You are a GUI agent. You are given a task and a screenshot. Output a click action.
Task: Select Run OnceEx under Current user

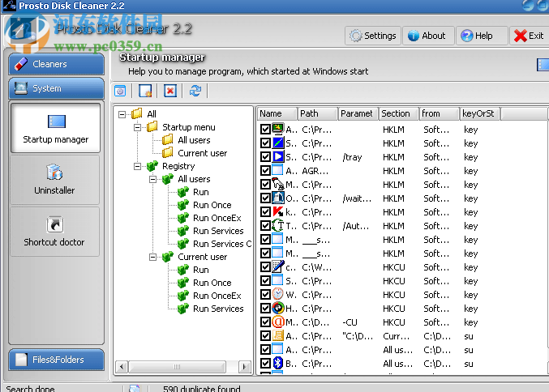point(217,296)
